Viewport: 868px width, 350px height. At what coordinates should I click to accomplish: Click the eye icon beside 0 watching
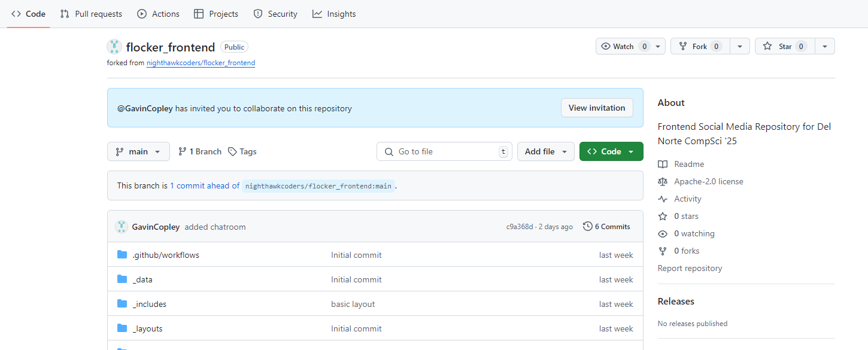pyautogui.click(x=663, y=233)
